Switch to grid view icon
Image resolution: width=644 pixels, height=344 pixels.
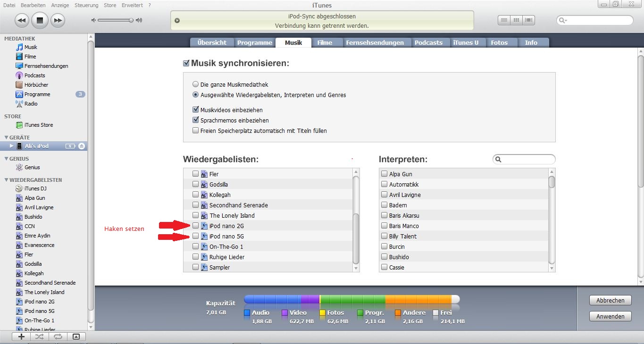click(x=517, y=20)
